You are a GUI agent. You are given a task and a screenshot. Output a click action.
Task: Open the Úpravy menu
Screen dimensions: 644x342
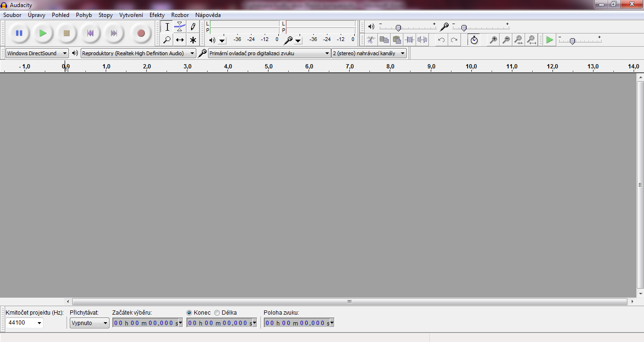coord(36,15)
